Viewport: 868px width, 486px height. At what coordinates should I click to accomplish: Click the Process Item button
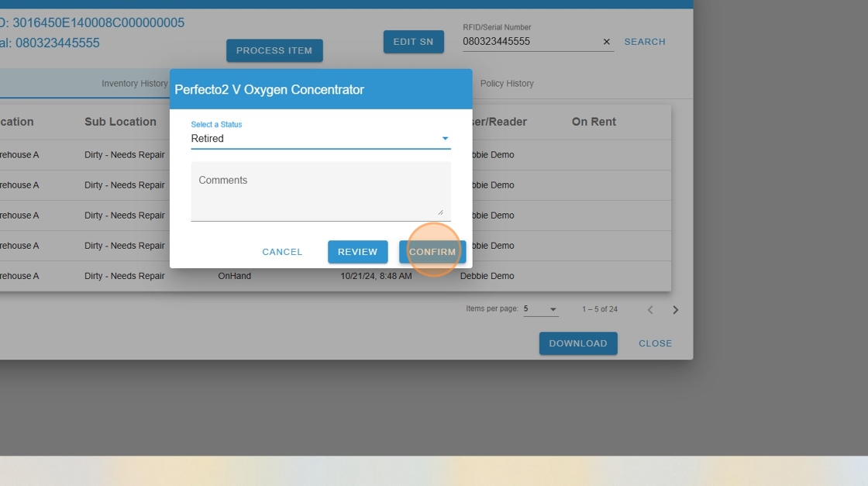[x=274, y=50]
